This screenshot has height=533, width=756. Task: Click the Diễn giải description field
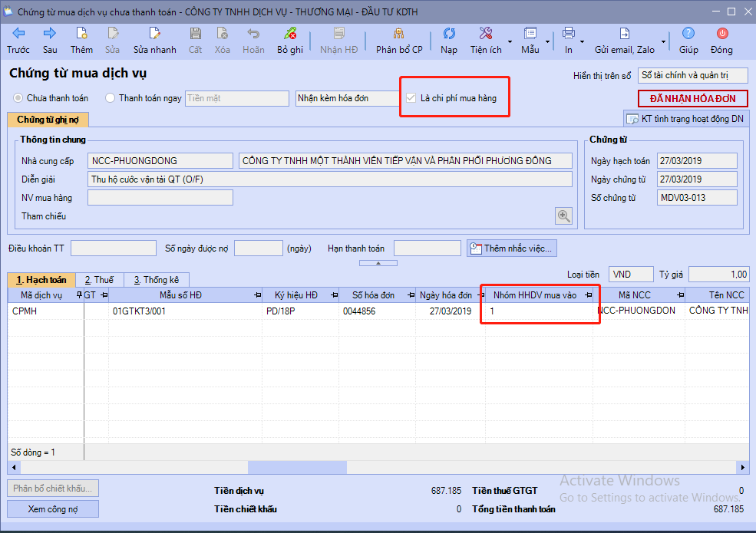tap(330, 179)
